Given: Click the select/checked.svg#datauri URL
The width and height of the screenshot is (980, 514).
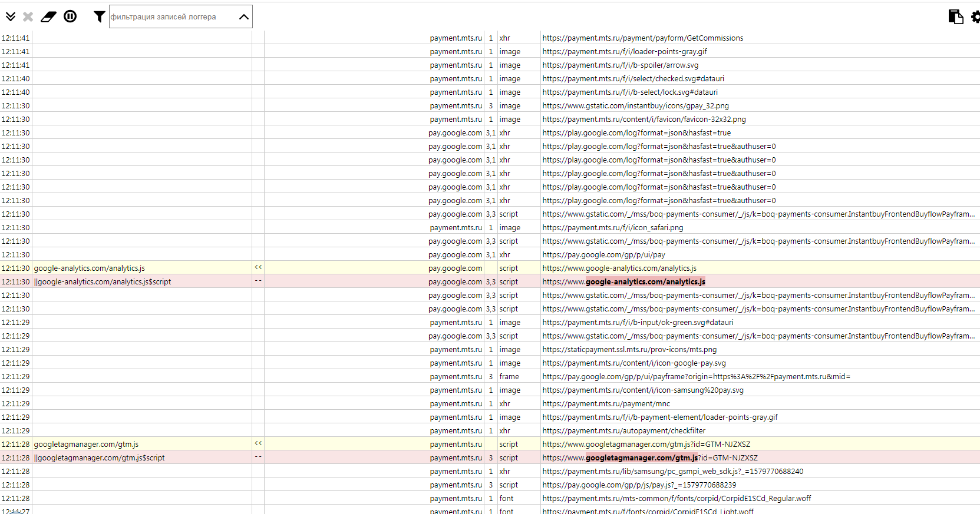Looking at the screenshot, I should pyautogui.click(x=633, y=79).
